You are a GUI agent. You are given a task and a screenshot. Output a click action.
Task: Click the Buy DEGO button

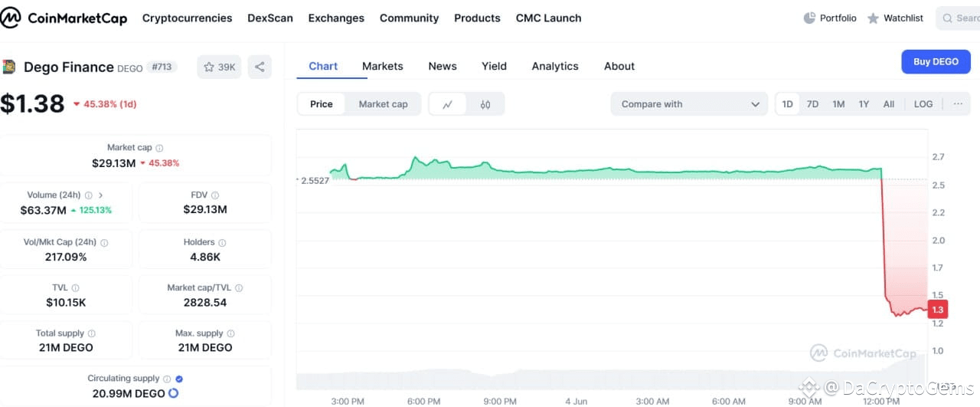936,61
